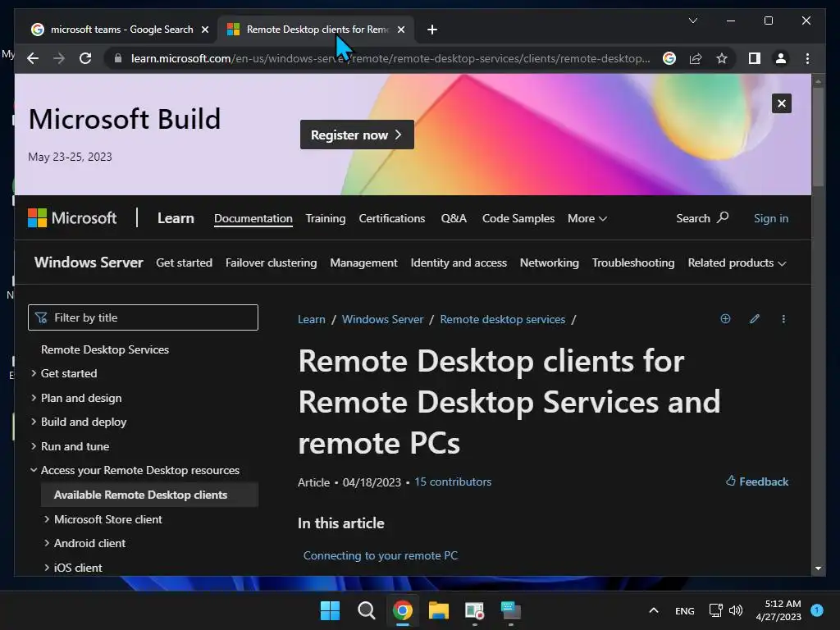840x630 pixels.
Task: Open Windows Server home link
Action: coord(89,262)
